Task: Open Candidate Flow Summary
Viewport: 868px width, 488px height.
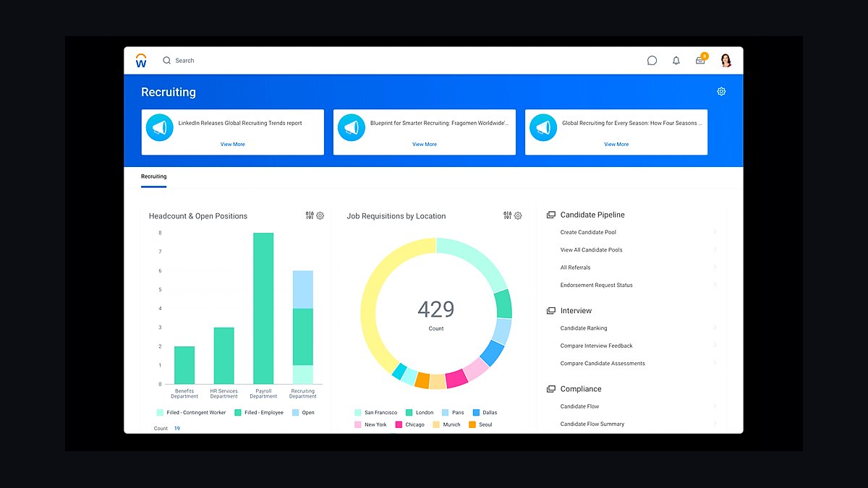Action: [x=592, y=424]
